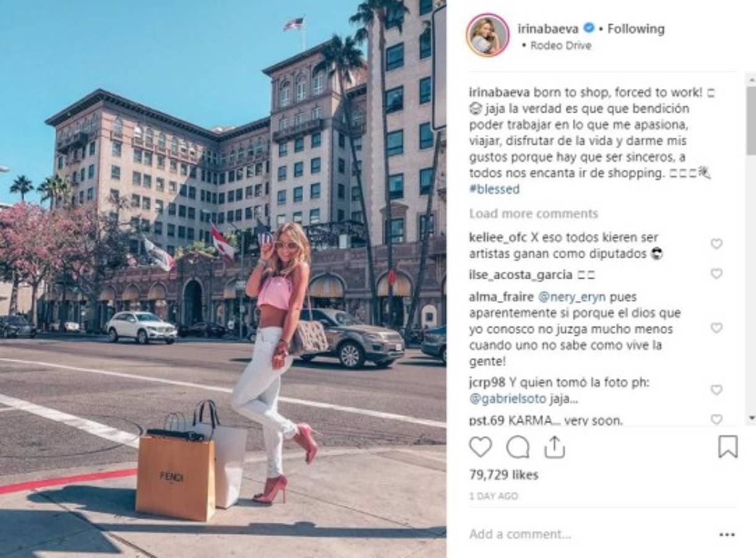Click the scrollbar up arrow
This screenshot has height=558, width=756.
click(751, 79)
